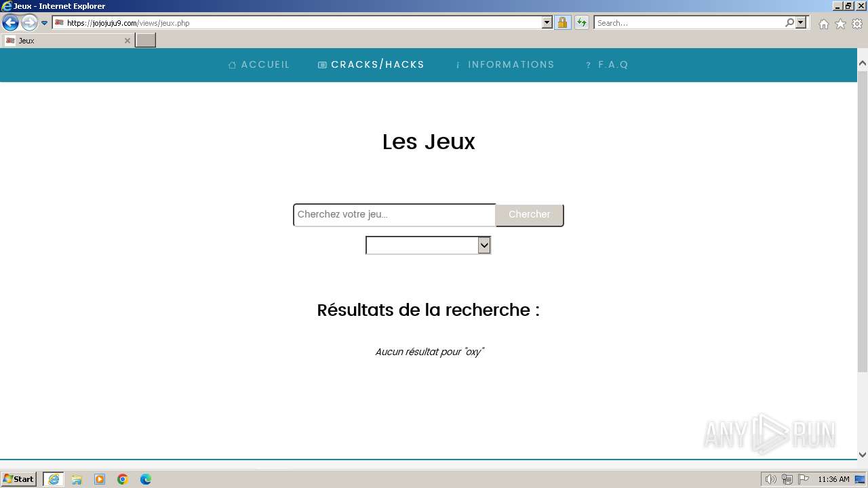The width and height of the screenshot is (868, 488).
Task: Open a new blank tab
Action: pyautogui.click(x=146, y=41)
